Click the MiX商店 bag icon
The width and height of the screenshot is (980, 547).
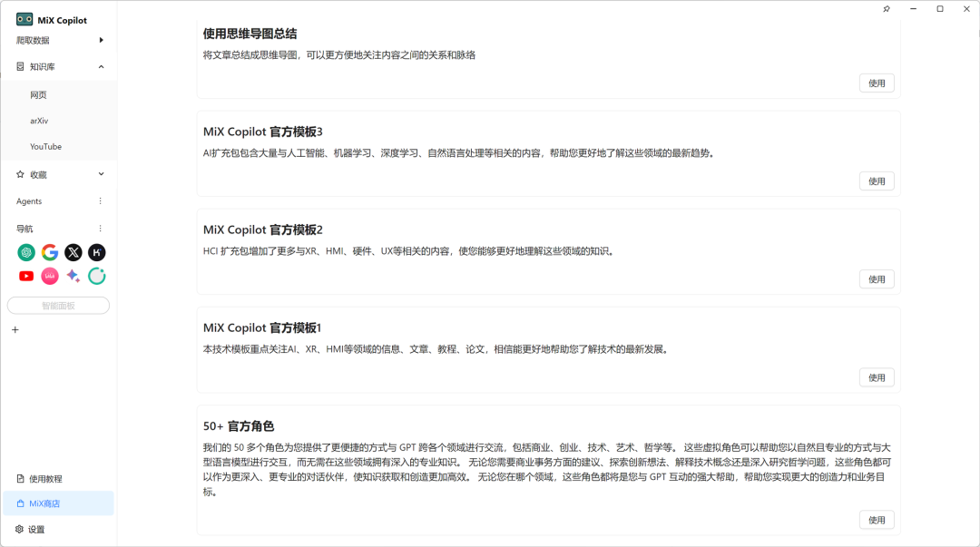point(20,503)
